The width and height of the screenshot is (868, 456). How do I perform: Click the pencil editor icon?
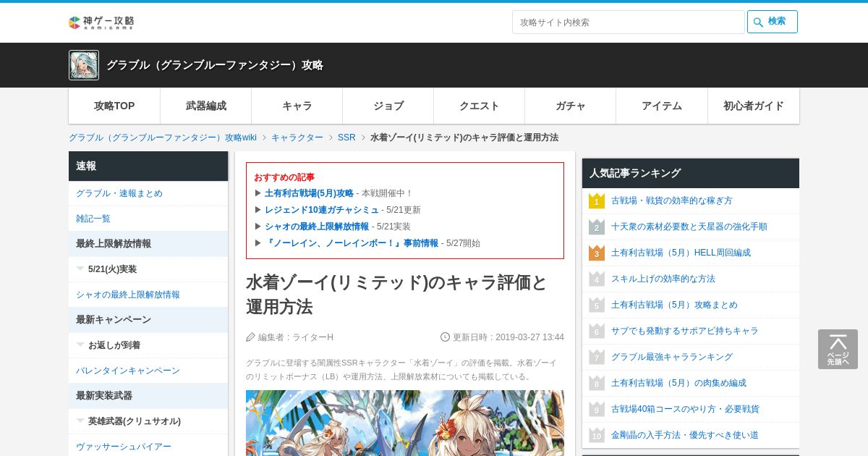coord(251,337)
